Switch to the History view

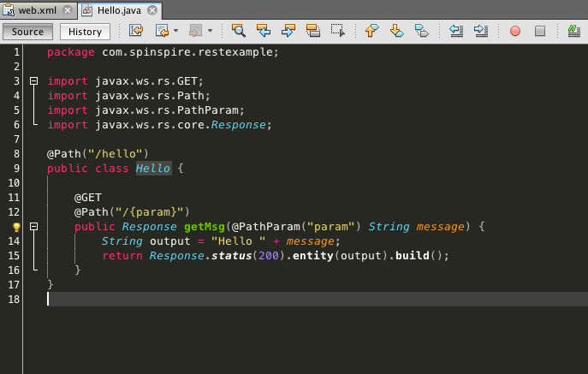pos(85,32)
